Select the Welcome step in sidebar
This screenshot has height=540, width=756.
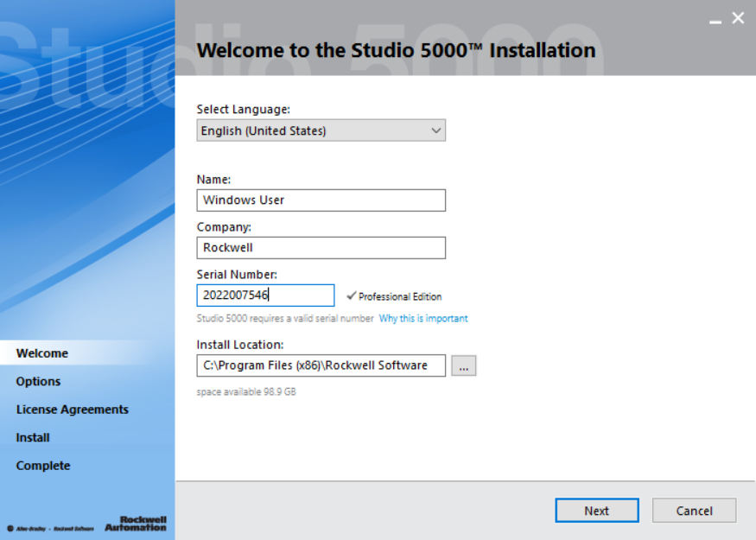coord(42,353)
